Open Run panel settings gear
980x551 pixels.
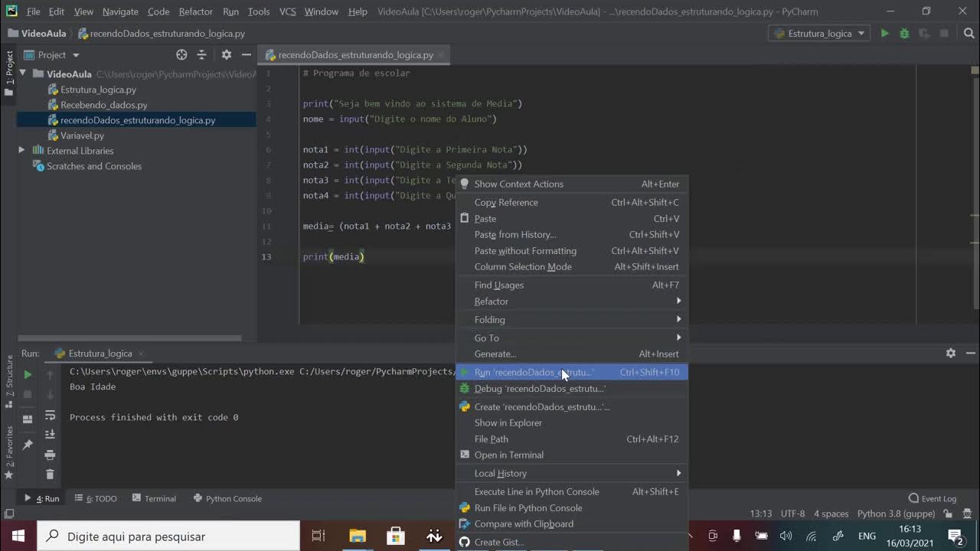(x=950, y=354)
